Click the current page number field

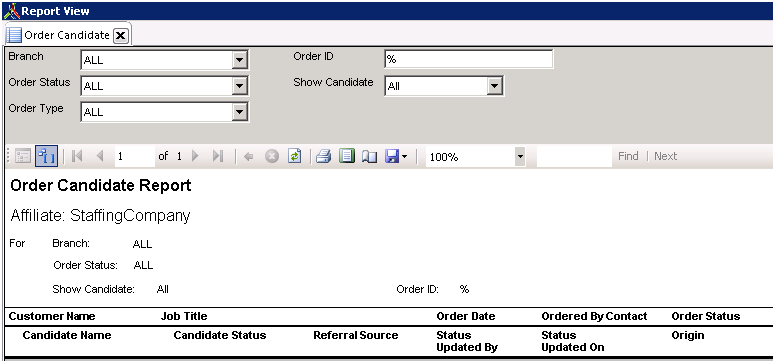pos(135,157)
